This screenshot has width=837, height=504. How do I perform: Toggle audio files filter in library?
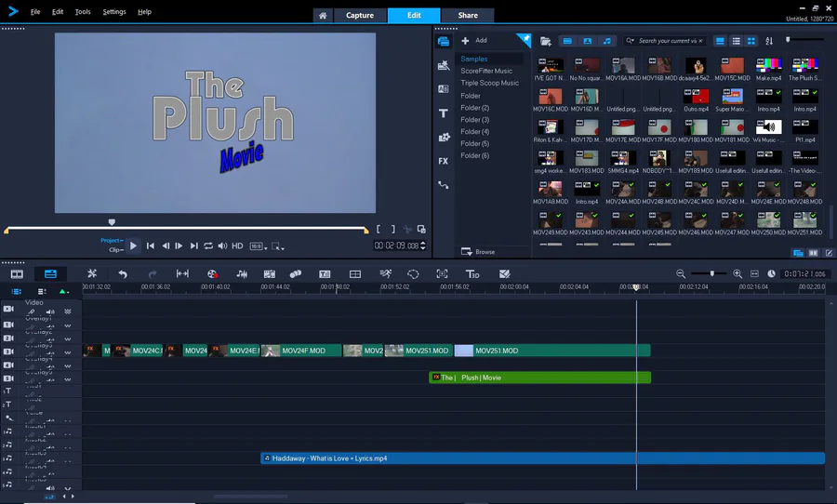click(607, 41)
